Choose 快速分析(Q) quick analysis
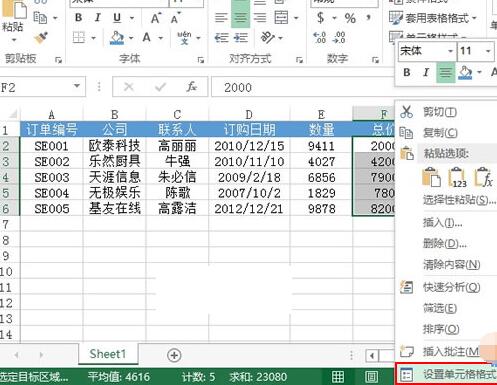Screen dimensions: 497x385 click(x=445, y=287)
